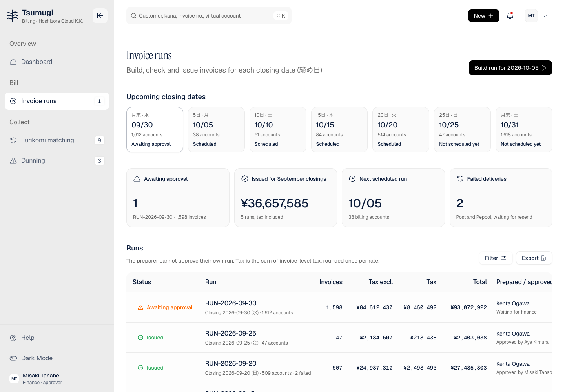The image size is (565, 392).
Task: Select the 09/30 closing date card
Action: (x=155, y=130)
